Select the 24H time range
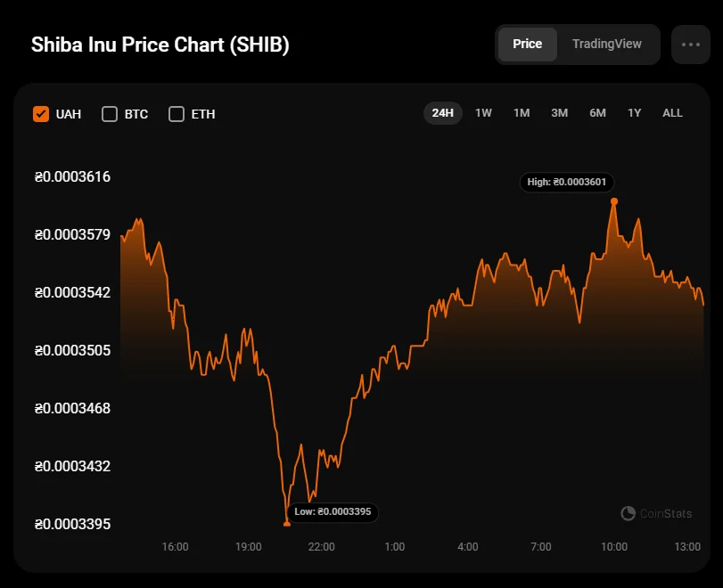Viewport: 723px width, 588px height. 442,113
